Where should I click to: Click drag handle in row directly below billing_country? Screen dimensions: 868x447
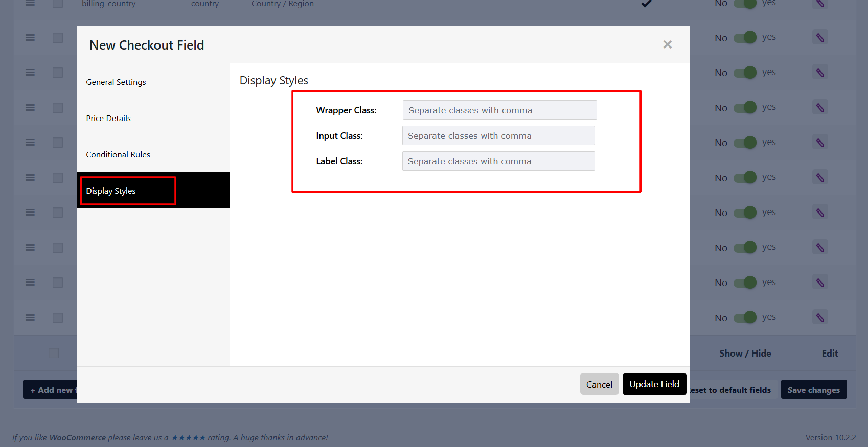[30, 38]
